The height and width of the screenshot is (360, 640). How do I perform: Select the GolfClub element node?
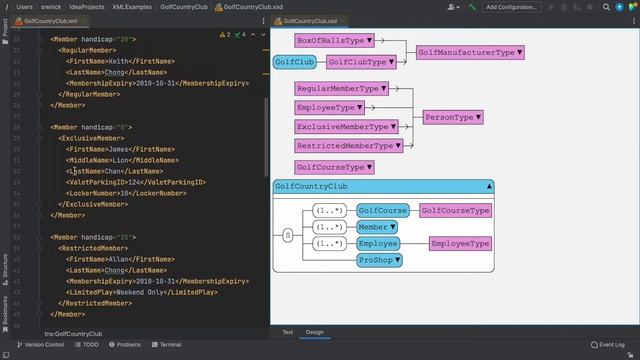(x=294, y=62)
